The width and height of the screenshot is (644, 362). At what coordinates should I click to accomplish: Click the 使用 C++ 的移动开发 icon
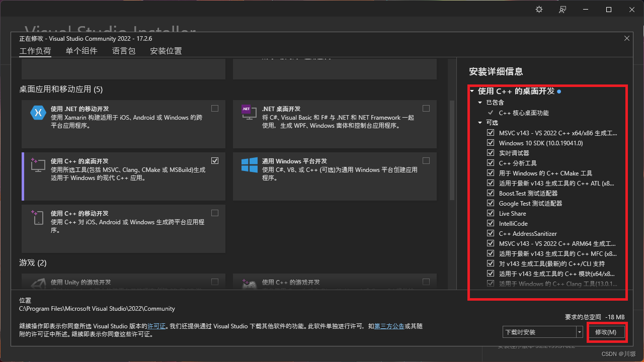point(38,217)
